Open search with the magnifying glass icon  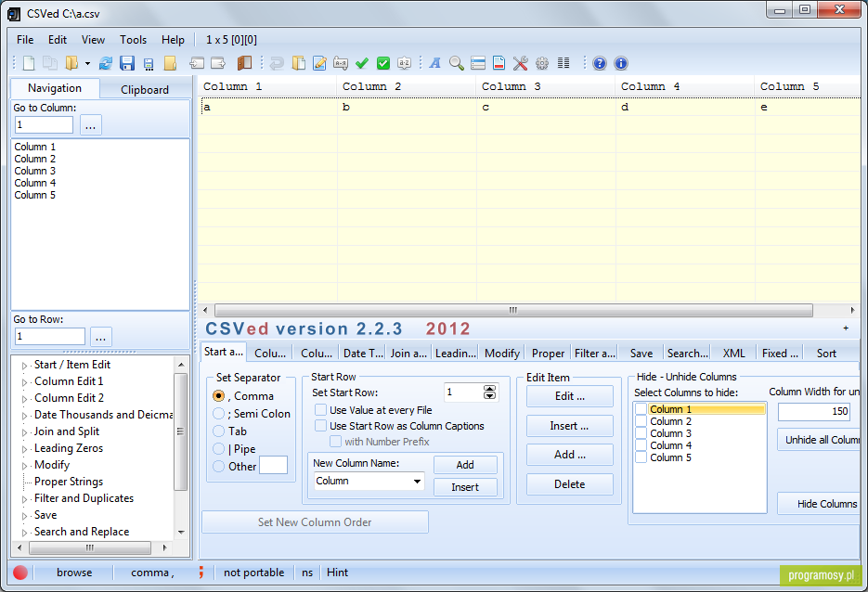click(457, 63)
